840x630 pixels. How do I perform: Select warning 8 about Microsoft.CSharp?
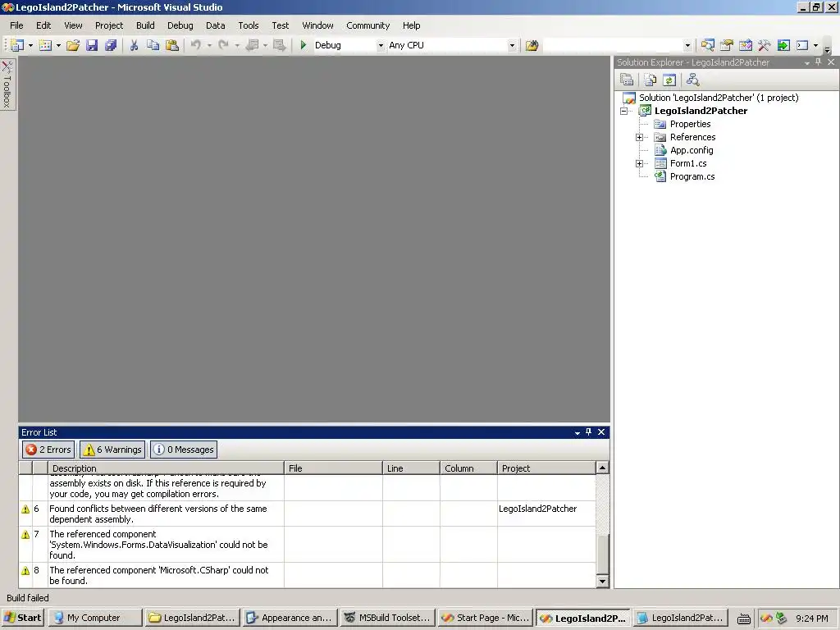click(307, 575)
